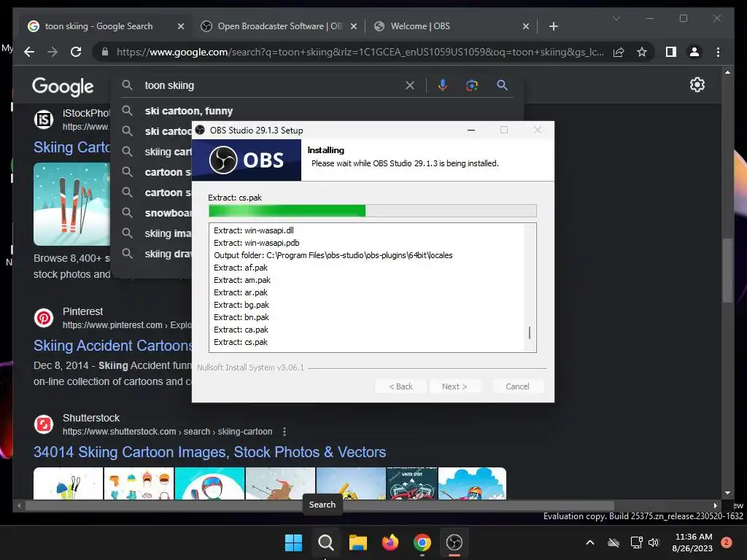Image resolution: width=747 pixels, height=560 pixels.
Task: Close the Welcome | OBS tab
Action: 525,26
